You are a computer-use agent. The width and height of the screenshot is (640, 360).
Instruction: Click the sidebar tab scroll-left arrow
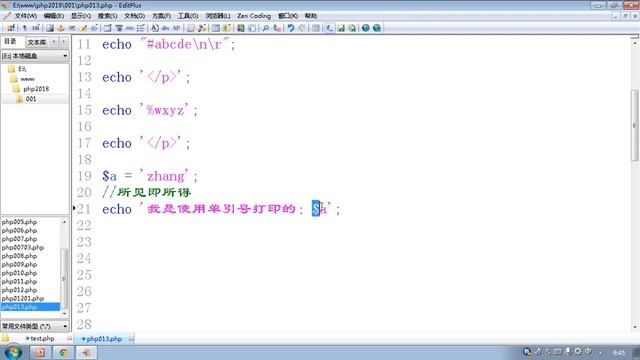pos(54,42)
